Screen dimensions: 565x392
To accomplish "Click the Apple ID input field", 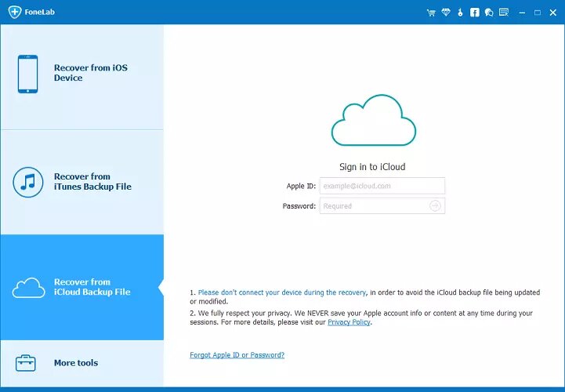I will pyautogui.click(x=382, y=186).
